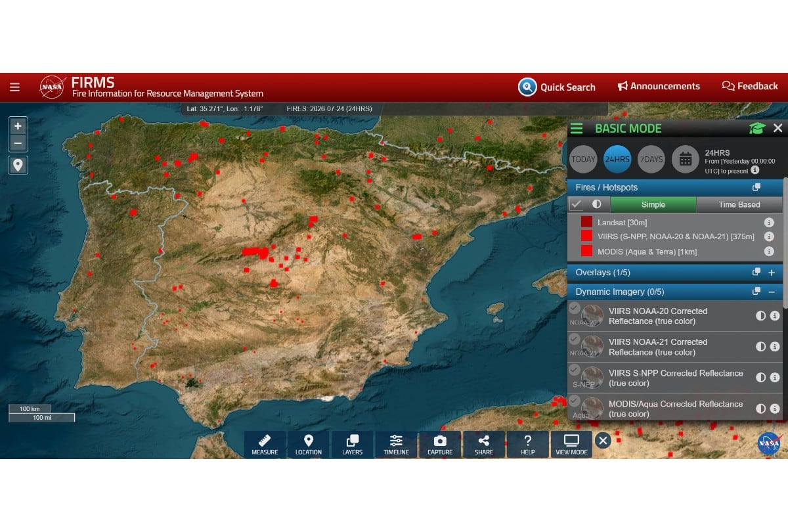Click the map location pin button
This screenshot has width=788, height=532.
click(18, 165)
